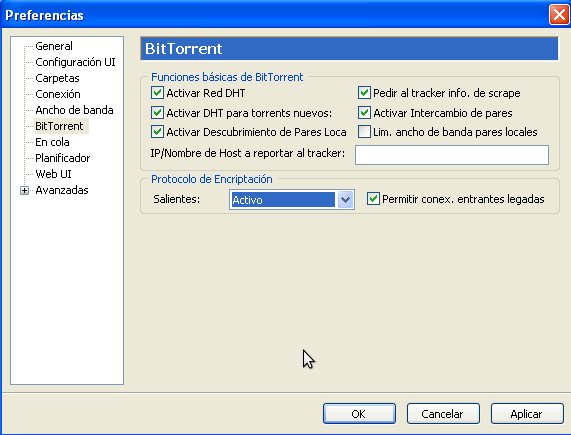This screenshot has height=435, width=571.
Task: Click the Aplicar button
Action: [x=527, y=414]
